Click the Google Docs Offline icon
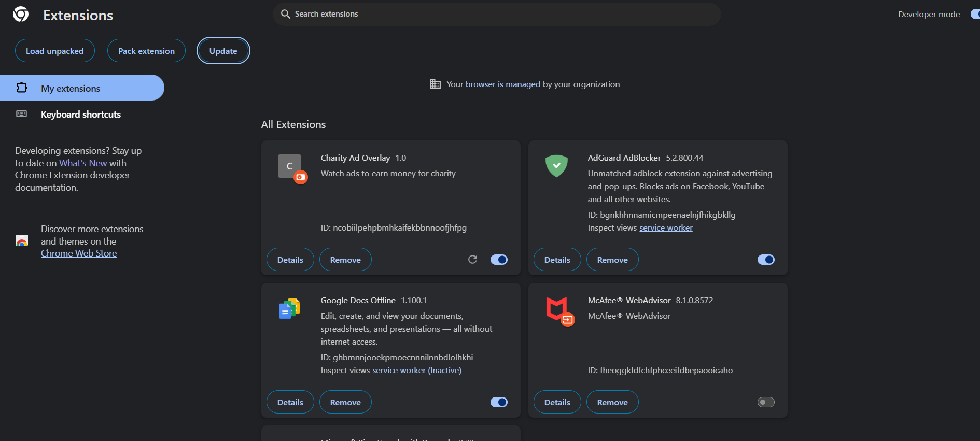The height and width of the screenshot is (441, 980). (x=290, y=309)
